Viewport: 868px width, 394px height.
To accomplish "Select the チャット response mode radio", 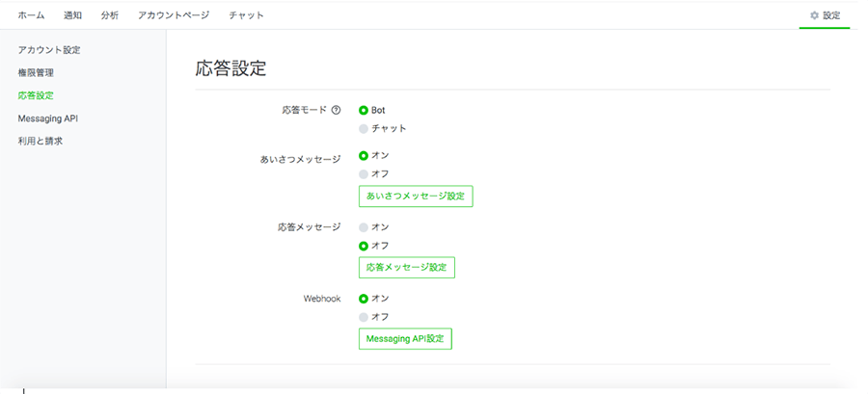I will pos(364,129).
